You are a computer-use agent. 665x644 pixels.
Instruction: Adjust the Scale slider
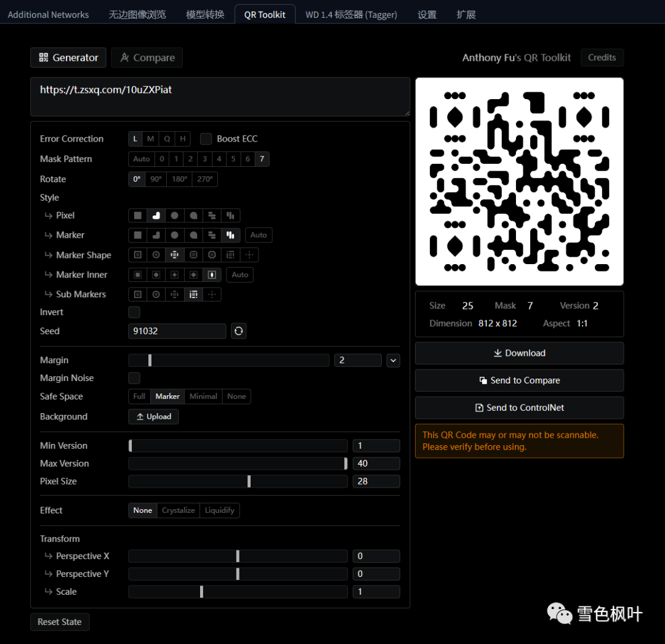pos(238,592)
